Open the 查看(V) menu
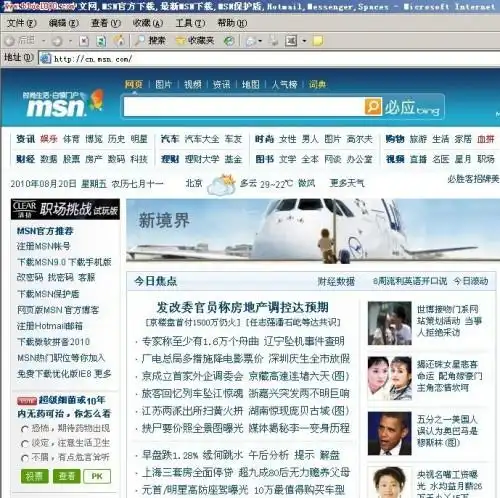 click(x=106, y=23)
